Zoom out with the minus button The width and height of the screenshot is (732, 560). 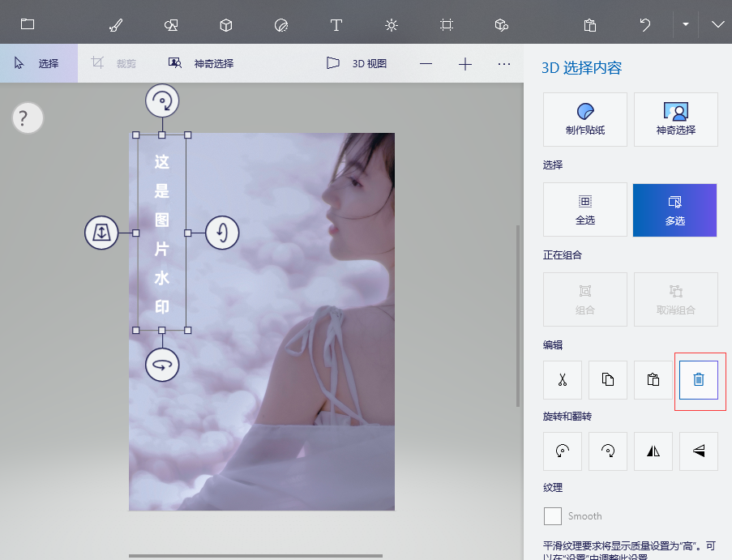pos(426,63)
